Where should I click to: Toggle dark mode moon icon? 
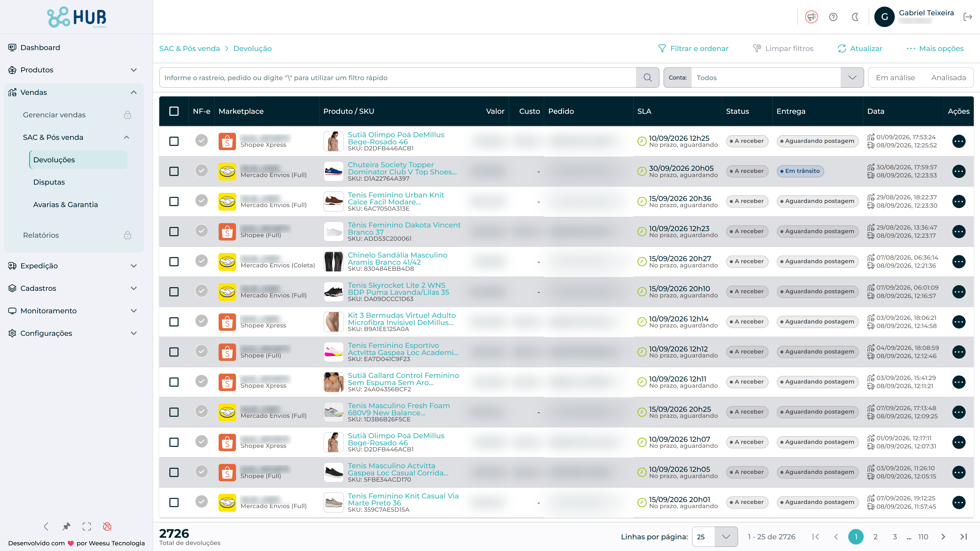tap(855, 17)
